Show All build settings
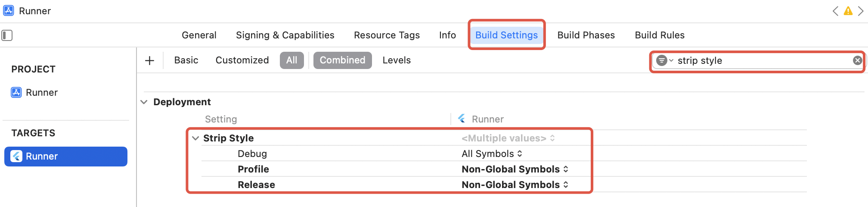Image resolution: width=868 pixels, height=207 pixels. (291, 60)
